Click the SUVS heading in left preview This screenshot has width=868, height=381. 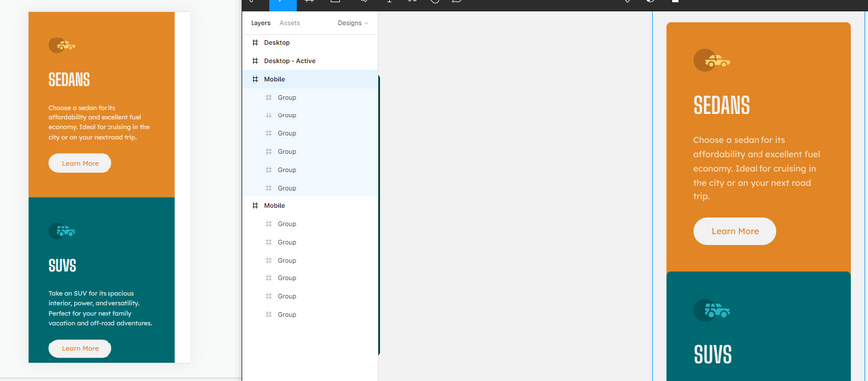click(62, 266)
